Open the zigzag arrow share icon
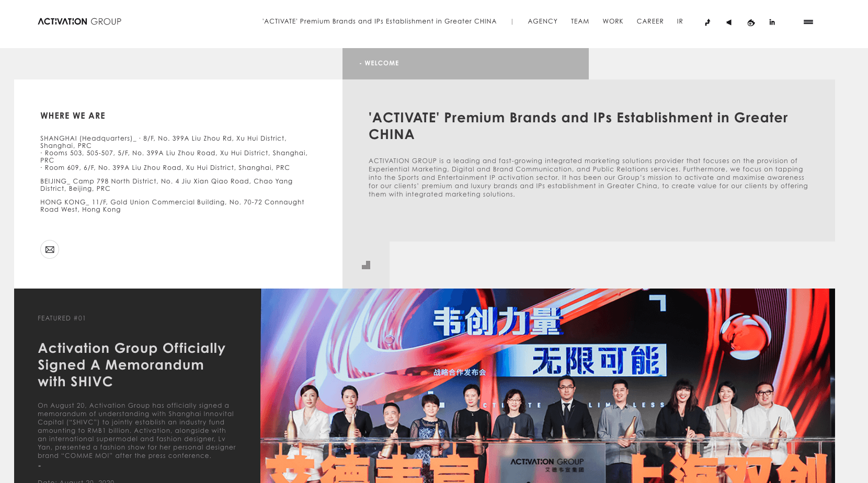This screenshot has height=483, width=868. (707, 22)
